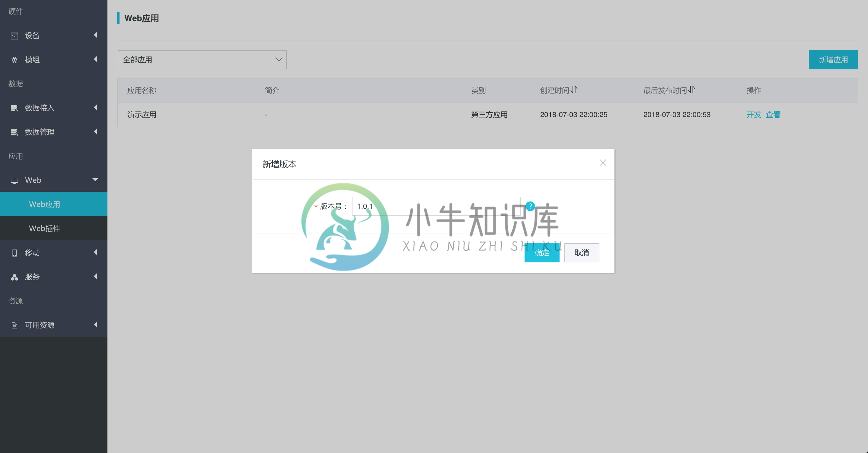Click the 版本号 input field
Screen dimensions: 868x453
(x=436, y=206)
